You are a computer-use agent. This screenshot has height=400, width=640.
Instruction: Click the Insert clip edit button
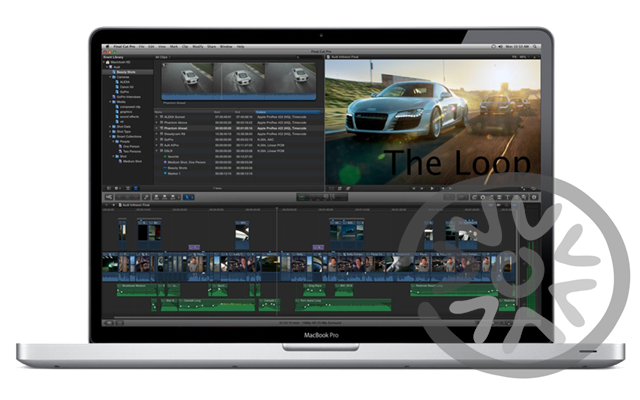164,197
